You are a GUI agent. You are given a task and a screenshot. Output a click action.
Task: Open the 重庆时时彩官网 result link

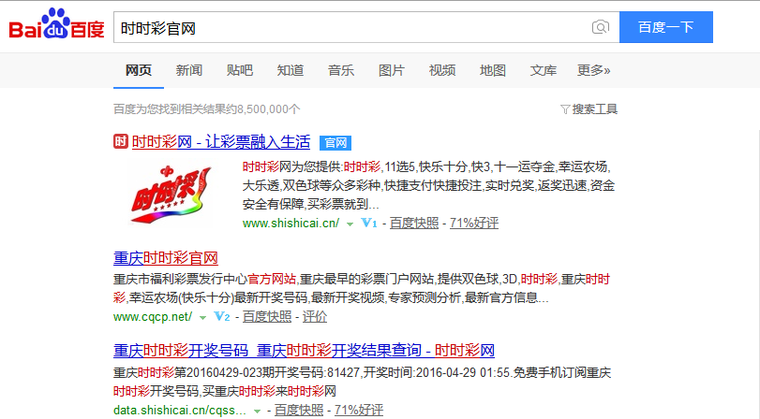pyautogui.click(x=166, y=258)
